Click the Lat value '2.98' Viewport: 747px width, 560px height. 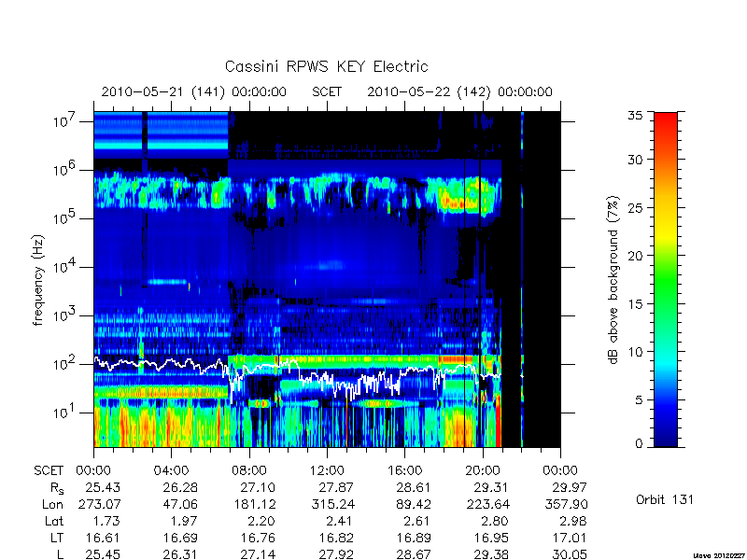click(572, 521)
